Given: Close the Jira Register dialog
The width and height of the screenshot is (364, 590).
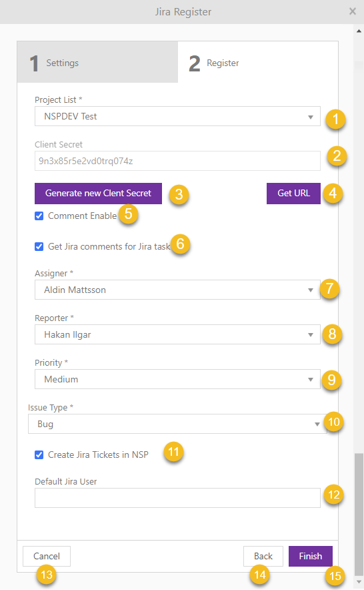Looking at the screenshot, I should pos(353,11).
